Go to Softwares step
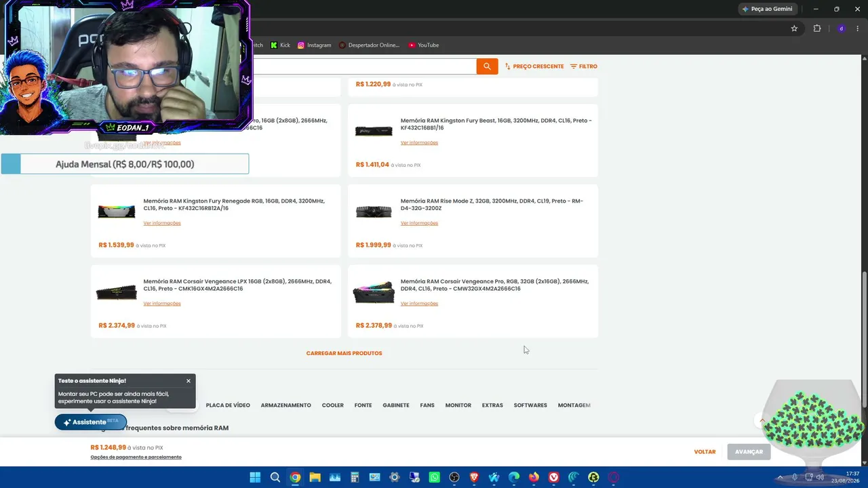The width and height of the screenshot is (868, 488). click(530, 405)
